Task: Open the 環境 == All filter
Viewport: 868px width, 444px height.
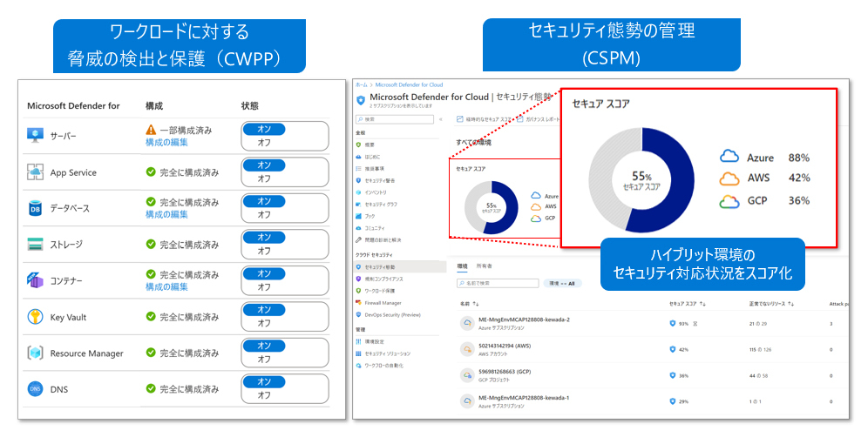Action: (x=563, y=283)
